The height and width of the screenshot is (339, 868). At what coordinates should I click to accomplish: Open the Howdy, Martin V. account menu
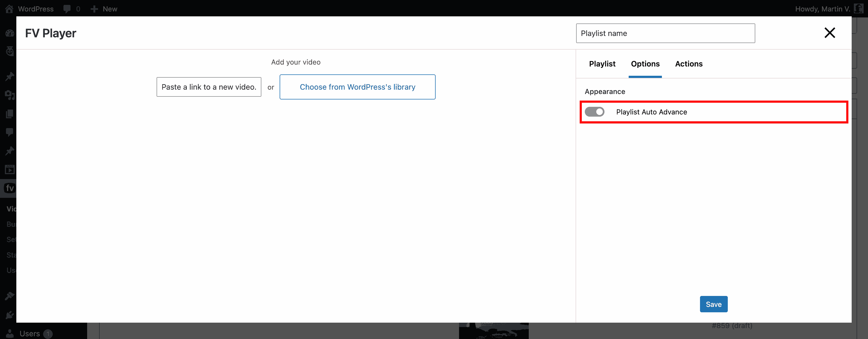[x=829, y=9]
